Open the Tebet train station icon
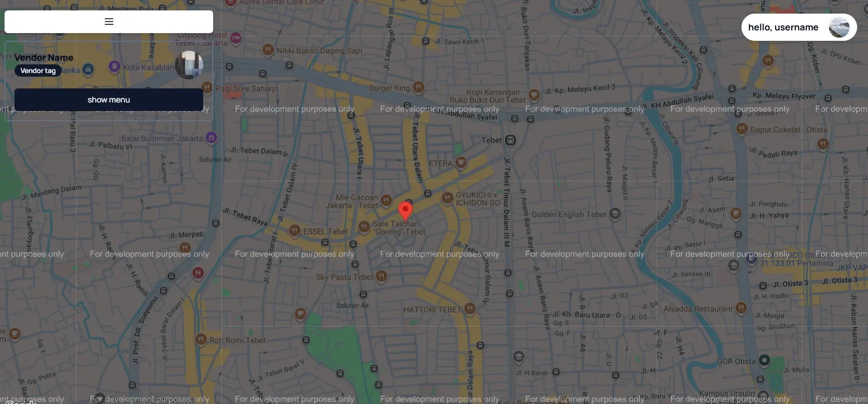 (x=511, y=140)
